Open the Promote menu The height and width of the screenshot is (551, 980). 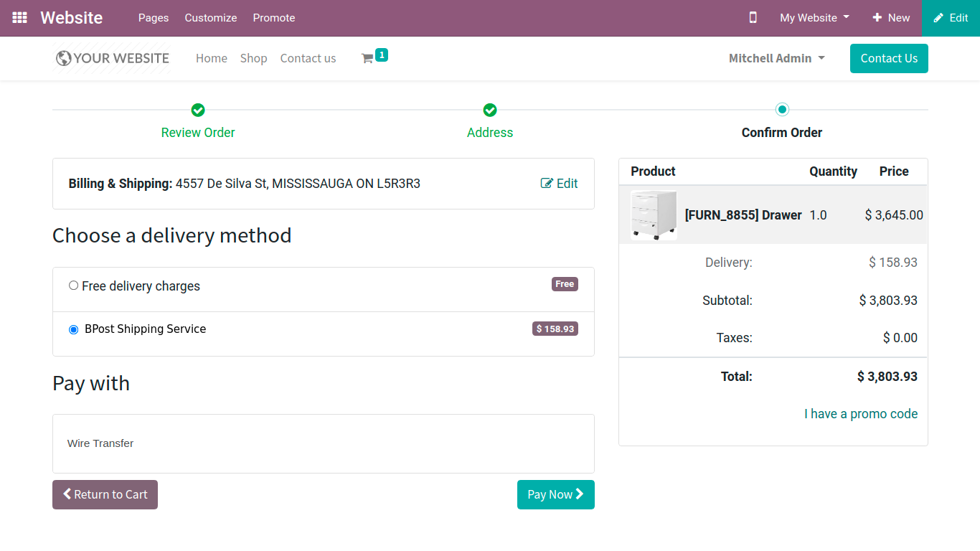274,18
